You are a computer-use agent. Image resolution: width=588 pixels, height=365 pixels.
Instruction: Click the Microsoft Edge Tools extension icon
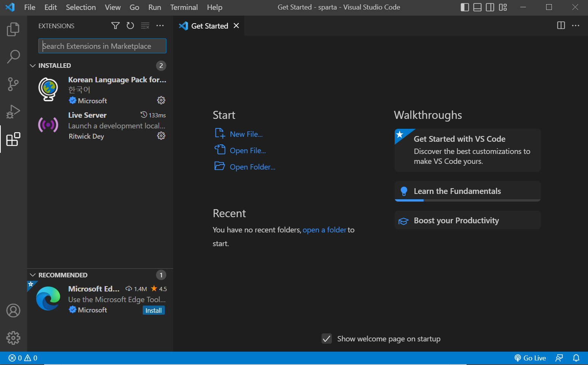[48, 298]
